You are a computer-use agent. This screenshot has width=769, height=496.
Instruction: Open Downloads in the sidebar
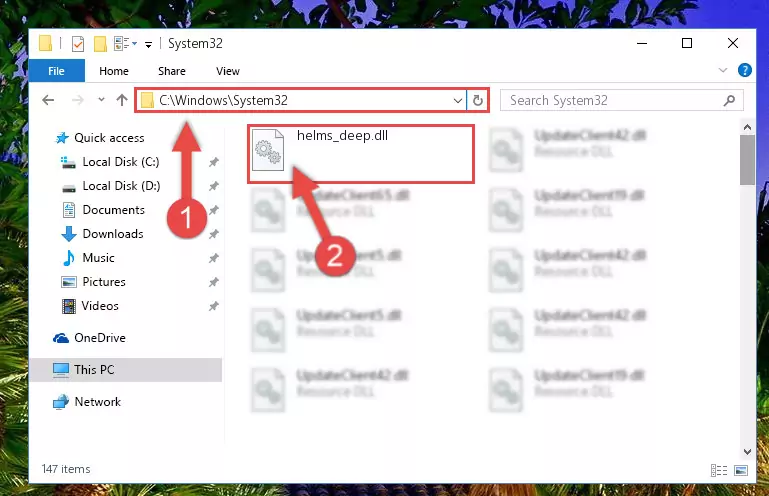click(113, 234)
